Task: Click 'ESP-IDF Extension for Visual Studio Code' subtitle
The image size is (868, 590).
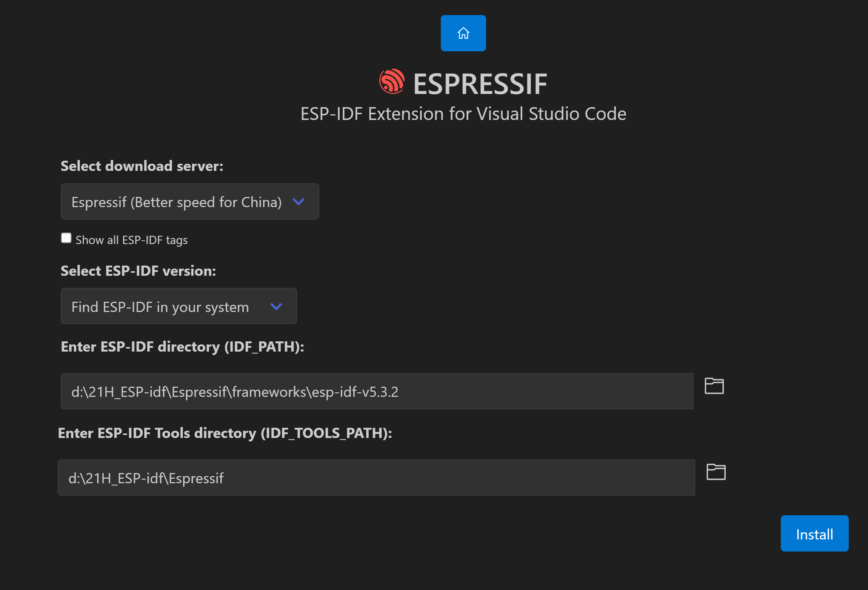Action: click(463, 114)
